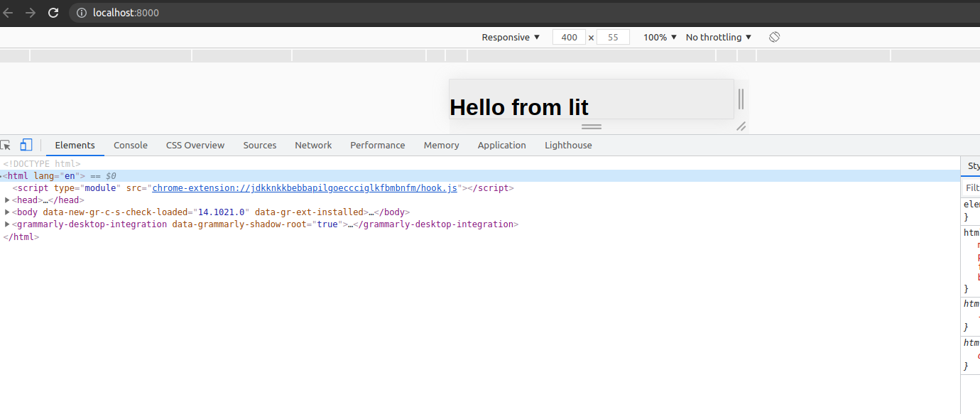Rotate the device viewport

point(774,37)
